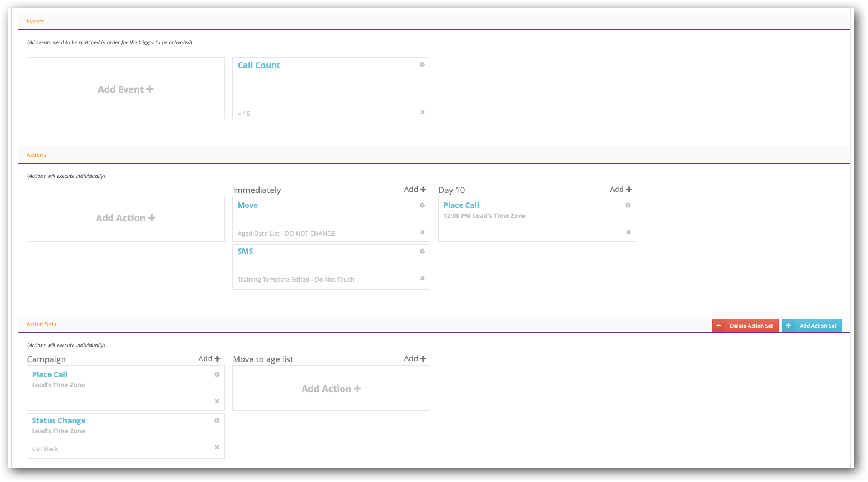Remove the Day 10 Place Call action
Screen dimensions: 868x482
pos(628,232)
